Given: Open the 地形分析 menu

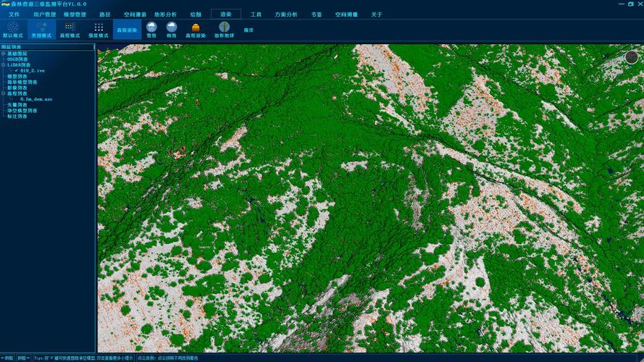Looking at the screenshot, I should [x=165, y=14].
